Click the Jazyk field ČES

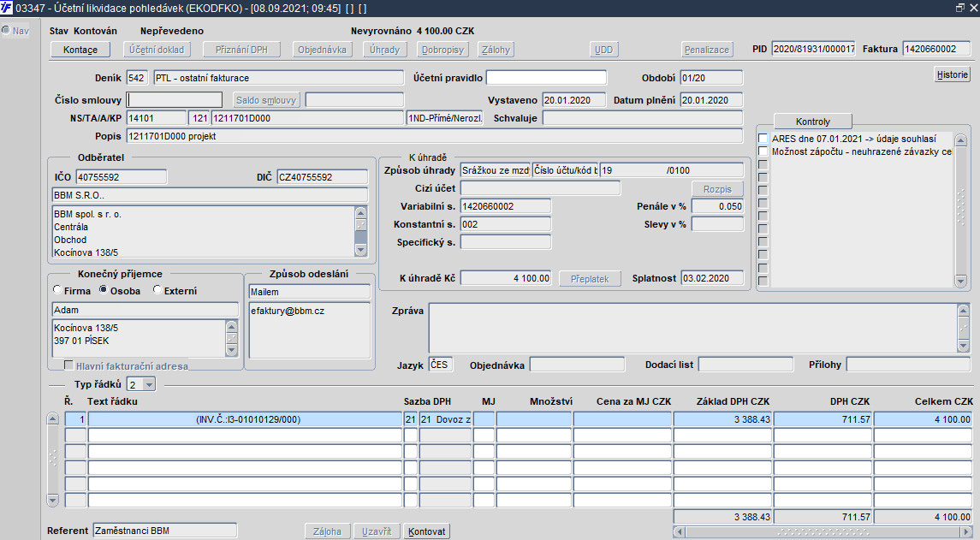442,365
